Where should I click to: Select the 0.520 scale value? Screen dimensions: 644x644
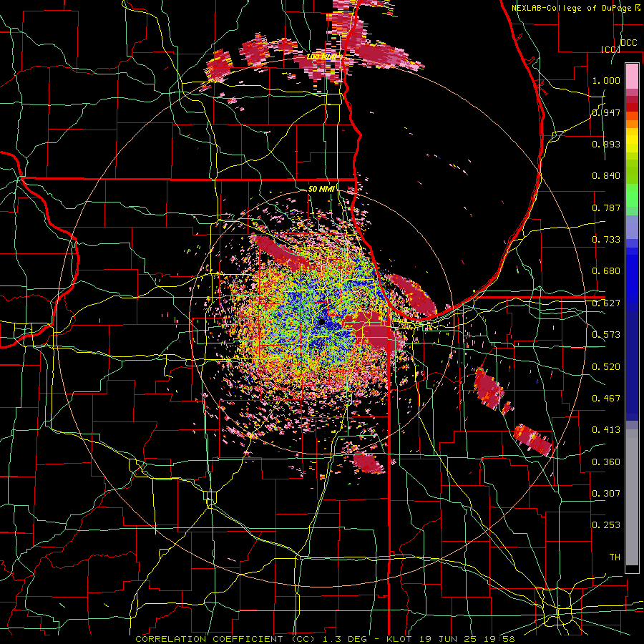click(x=606, y=367)
